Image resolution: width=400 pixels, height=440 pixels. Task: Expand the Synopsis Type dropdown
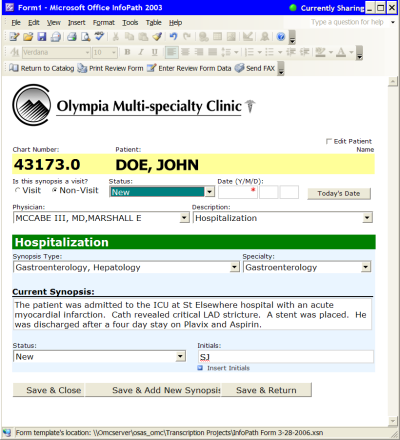(x=235, y=267)
